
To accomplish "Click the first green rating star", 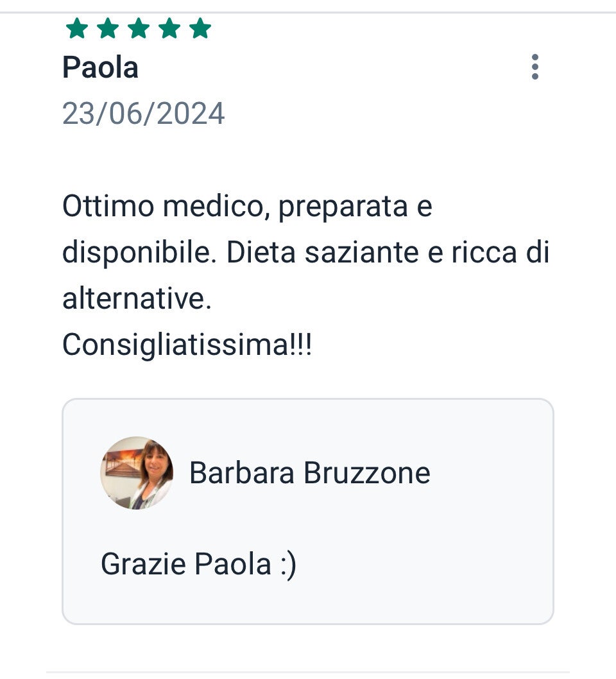I will pyautogui.click(x=77, y=29).
